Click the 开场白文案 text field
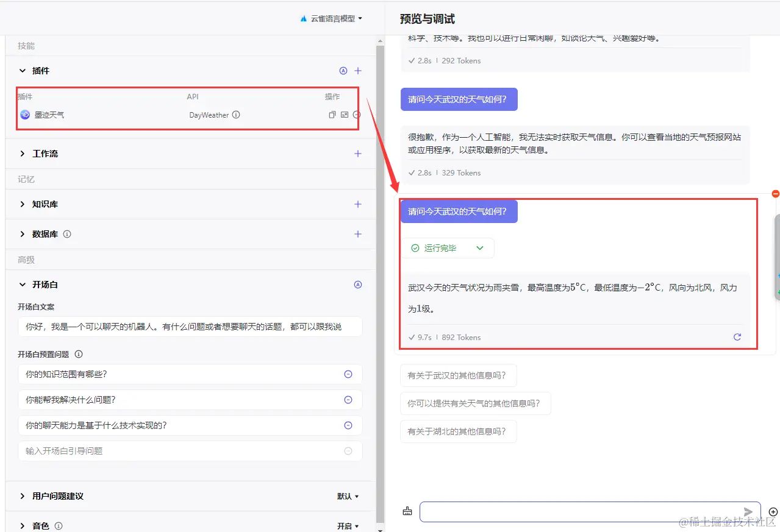This screenshot has height=532, width=780. coord(190,327)
